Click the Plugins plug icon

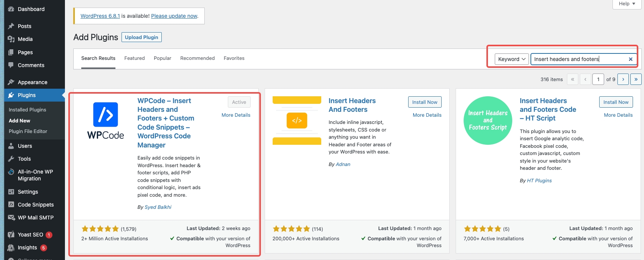click(11, 95)
